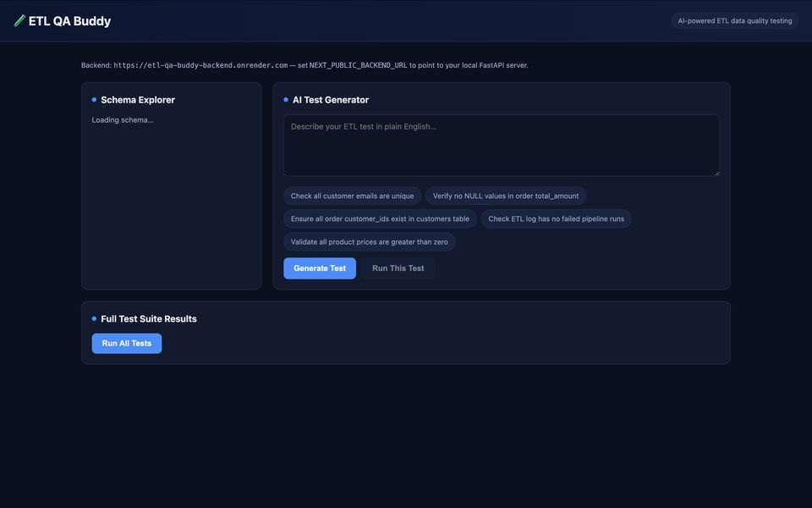The height and width of the screenshot is (508, 812).
Task: Click the Full Test Suite Results heading
Action: coord(149,319)
